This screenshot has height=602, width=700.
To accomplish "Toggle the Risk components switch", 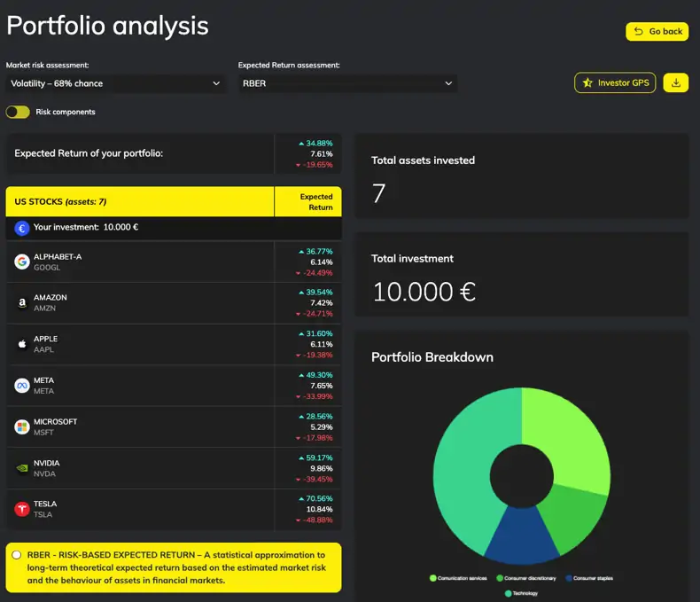I will pos(18,112).
